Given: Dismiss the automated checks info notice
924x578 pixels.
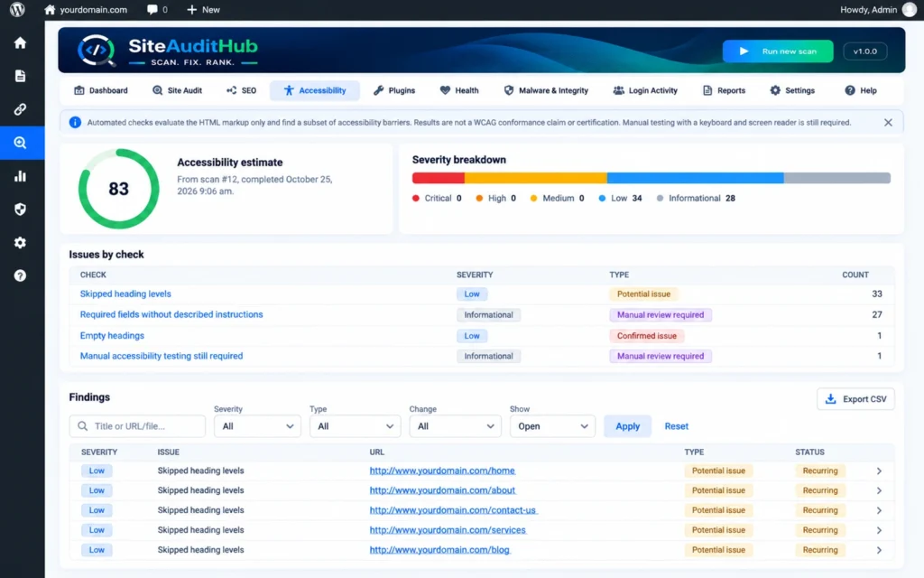Looking at the screenshot, I should (888, 123).
